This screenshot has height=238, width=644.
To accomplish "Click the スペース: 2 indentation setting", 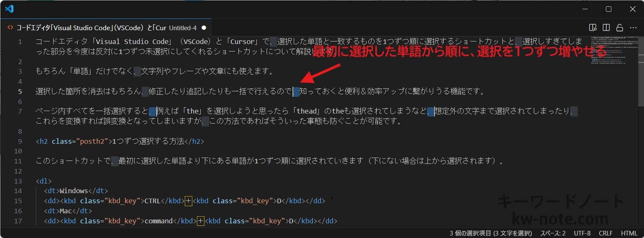I will 553,233.
